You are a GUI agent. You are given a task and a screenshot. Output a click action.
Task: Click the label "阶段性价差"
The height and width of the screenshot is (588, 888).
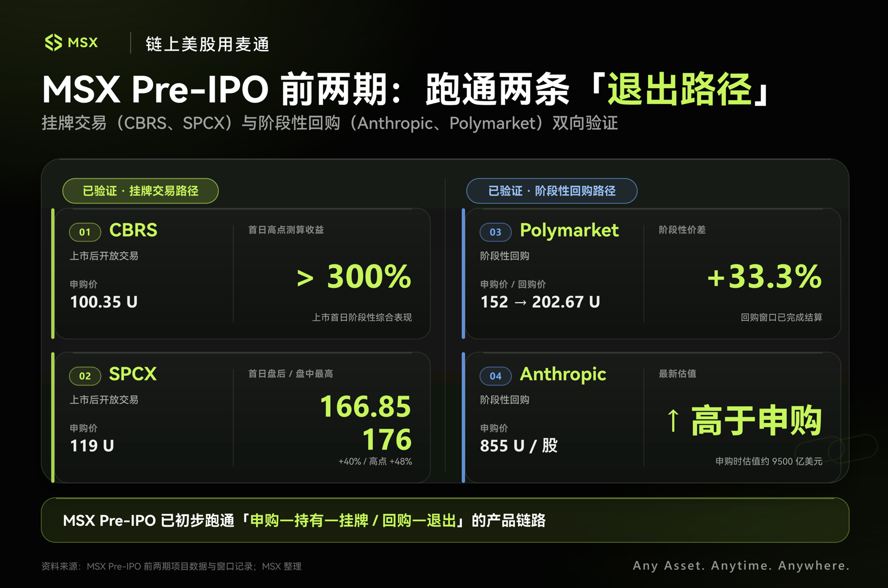[x=682, y=230]
